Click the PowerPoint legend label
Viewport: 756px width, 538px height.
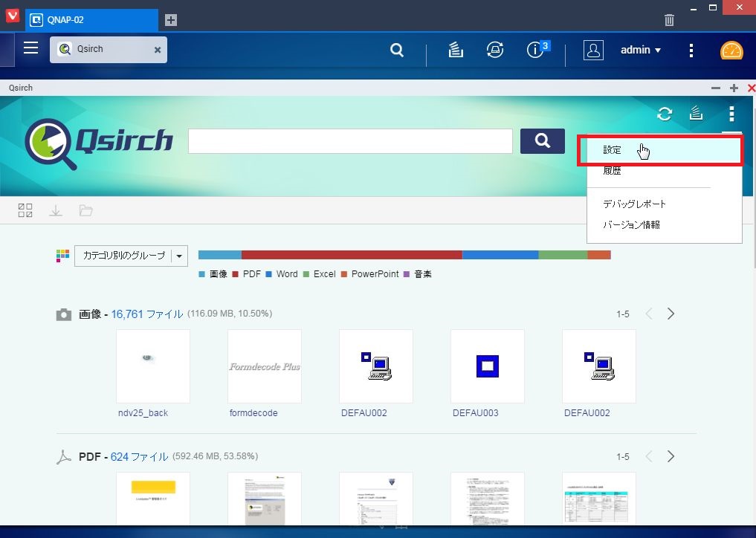tap(375, 274)
